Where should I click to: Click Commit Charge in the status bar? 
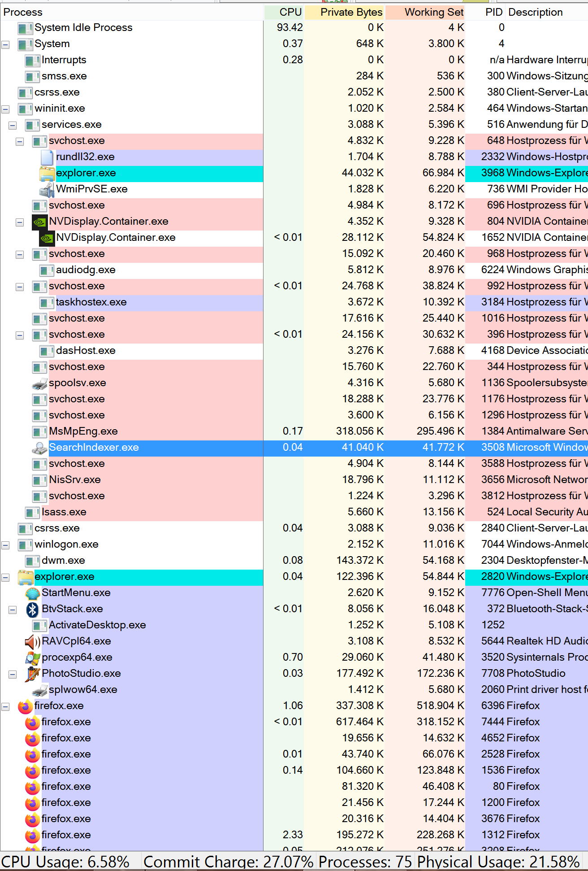pyautogui.click(x=228, y=862)
